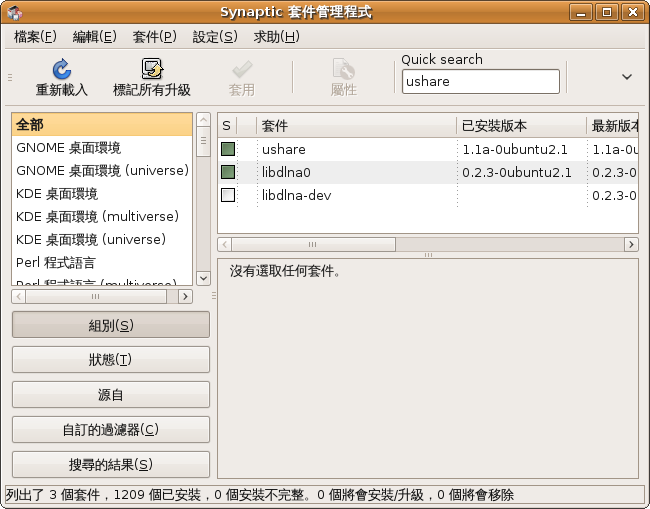Click the Quick search input field
Screen dimensions: 650x509
tap(480, 82)
